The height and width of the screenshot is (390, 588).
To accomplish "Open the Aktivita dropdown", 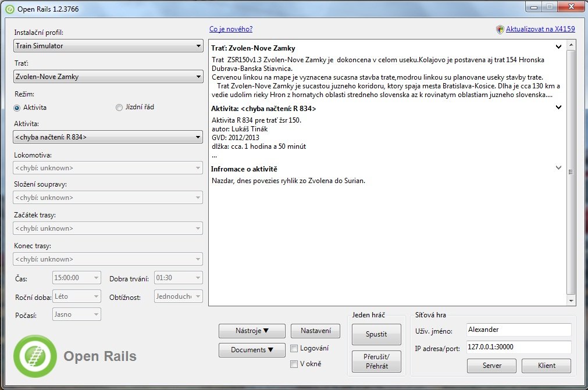I will click(x=108, y=137).
